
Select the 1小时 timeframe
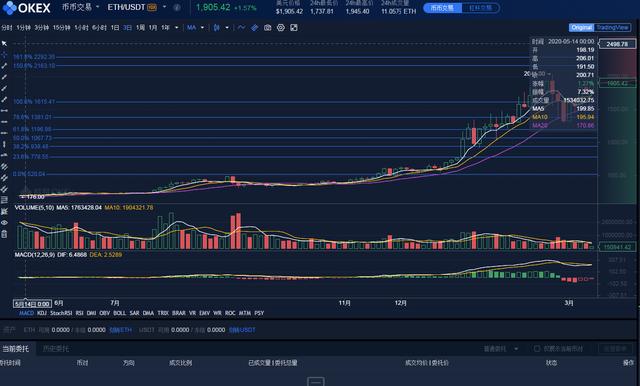(81, 28)
